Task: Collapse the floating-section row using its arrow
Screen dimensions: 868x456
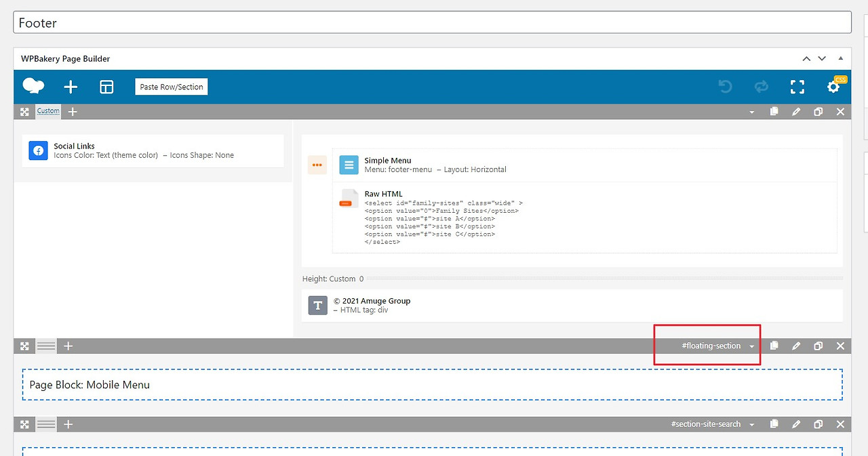Action: 751,347
